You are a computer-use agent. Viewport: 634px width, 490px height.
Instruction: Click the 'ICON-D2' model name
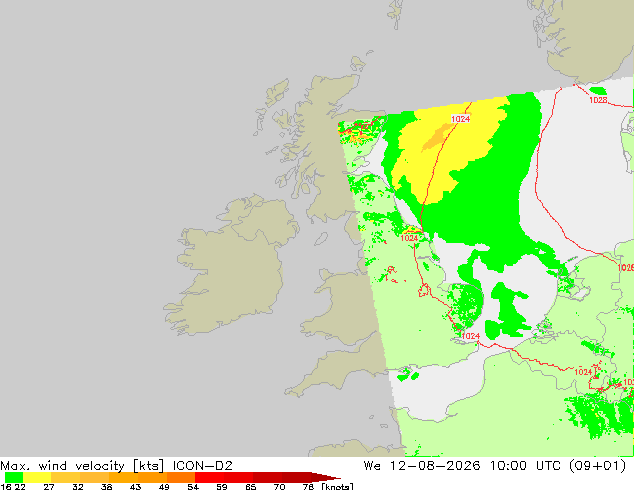(x=203, y=466)
